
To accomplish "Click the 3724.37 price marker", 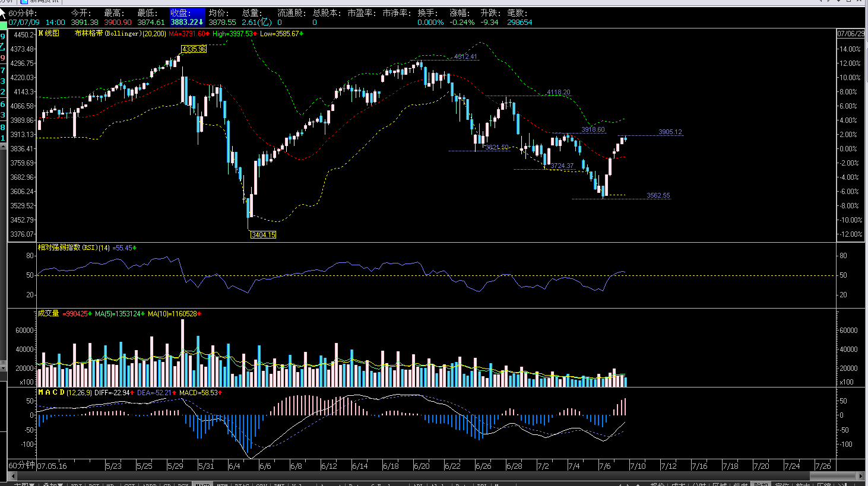I will (562, 166).
